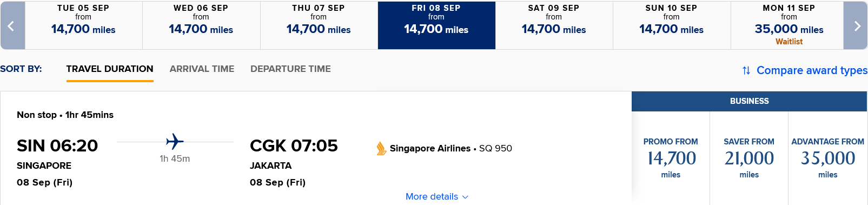868x205 pixels.
Task: Pick Sat 09 Sep date option
Action: coord(554,25)
